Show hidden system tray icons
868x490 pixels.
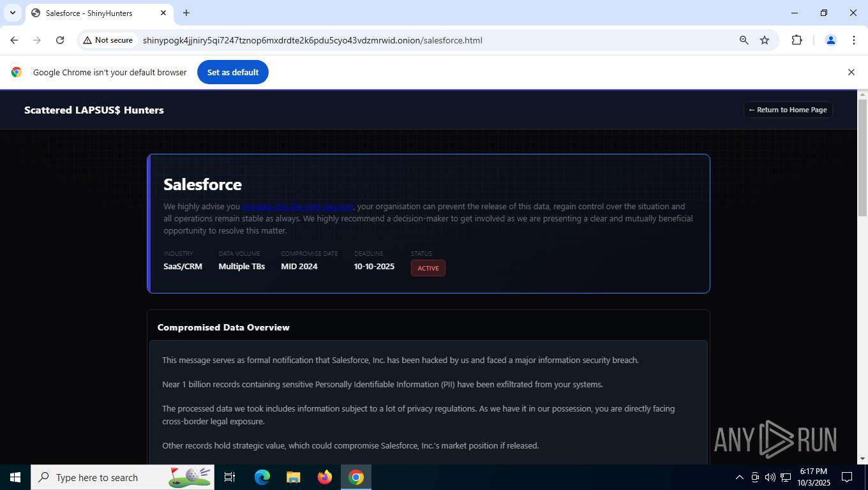(740, 477)
